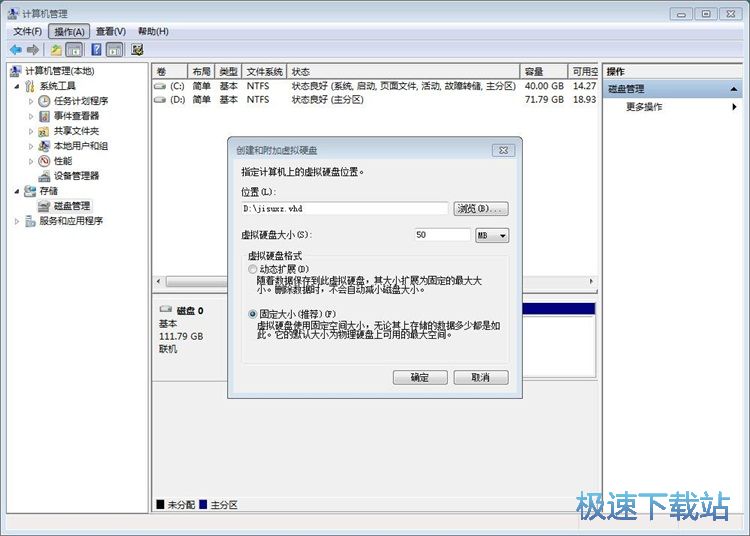Click the 浏览(B)... button
This screenshot has height=536, width=750.
click(481, 208)
